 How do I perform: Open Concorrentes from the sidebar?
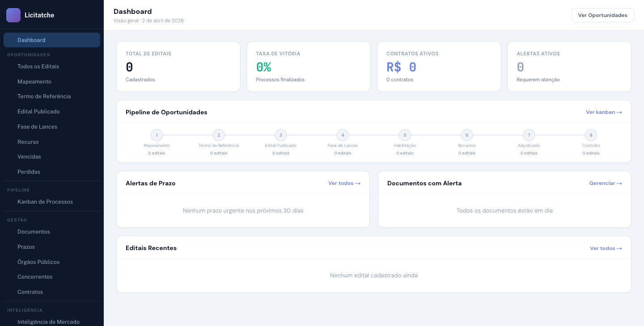35,277
